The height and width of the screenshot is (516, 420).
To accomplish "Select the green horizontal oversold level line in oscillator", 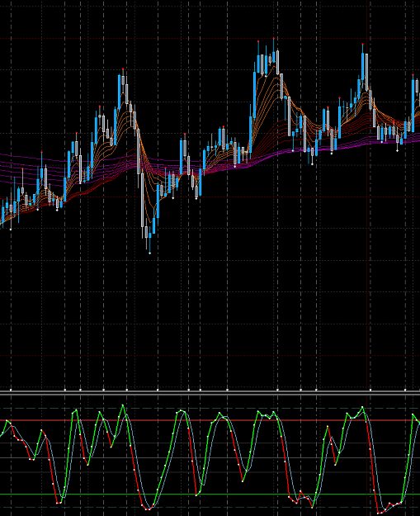I will (x=210, y=494).
